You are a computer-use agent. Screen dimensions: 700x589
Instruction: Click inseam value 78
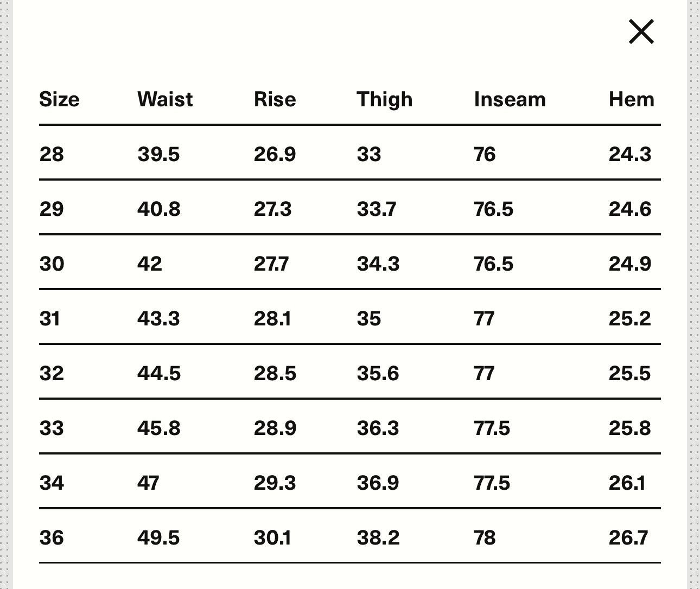(485, 538)
